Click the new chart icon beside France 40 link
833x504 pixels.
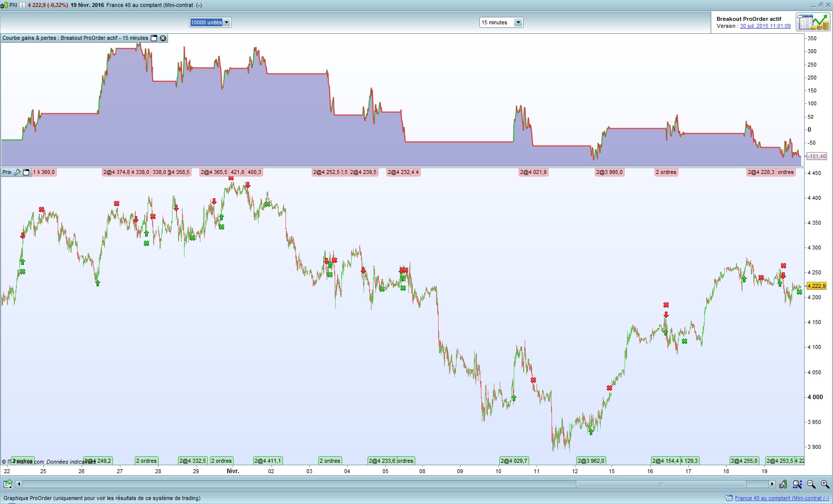[x=729, y=498]
